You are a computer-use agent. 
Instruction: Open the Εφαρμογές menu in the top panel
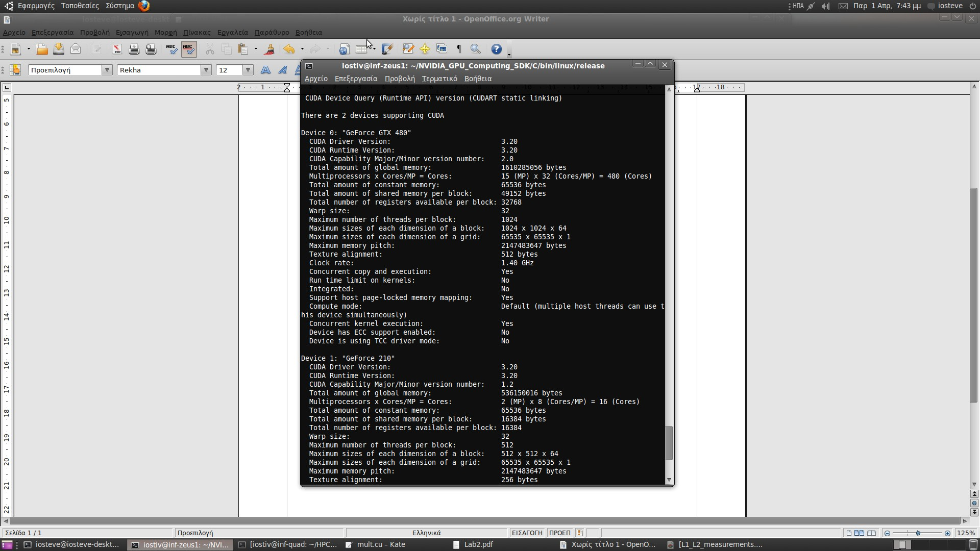[x=36, y=6]
